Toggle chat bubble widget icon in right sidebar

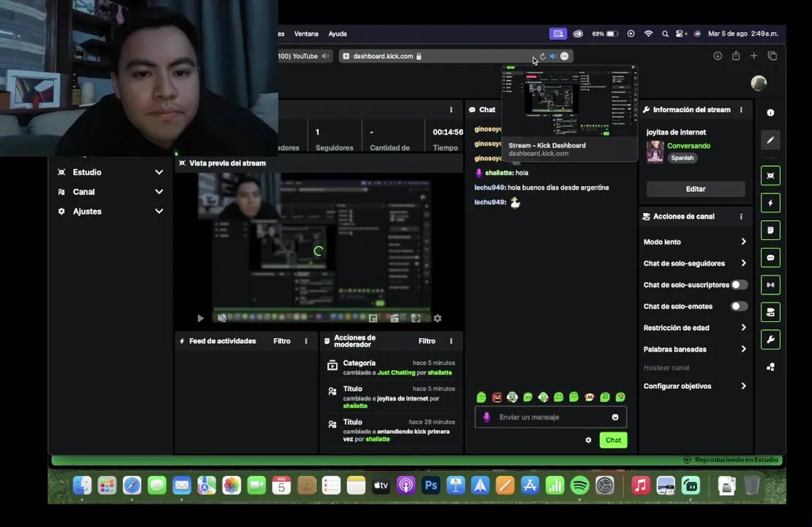pos(770,258)
